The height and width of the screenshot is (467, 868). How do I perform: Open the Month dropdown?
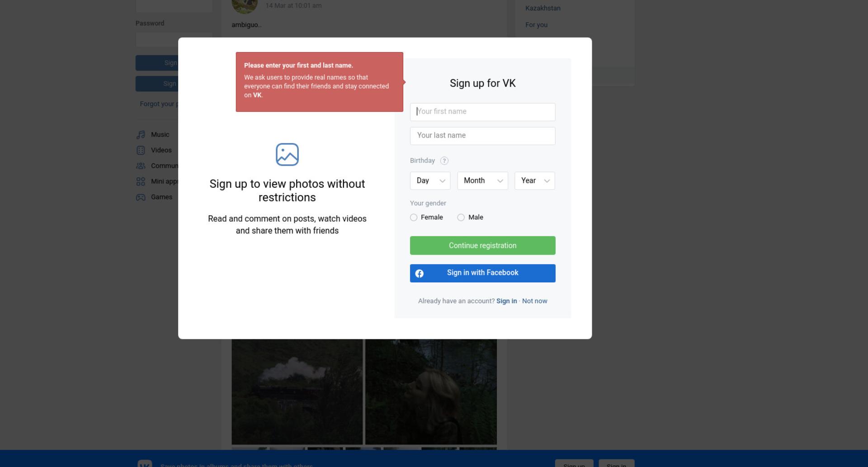(482, 181)
